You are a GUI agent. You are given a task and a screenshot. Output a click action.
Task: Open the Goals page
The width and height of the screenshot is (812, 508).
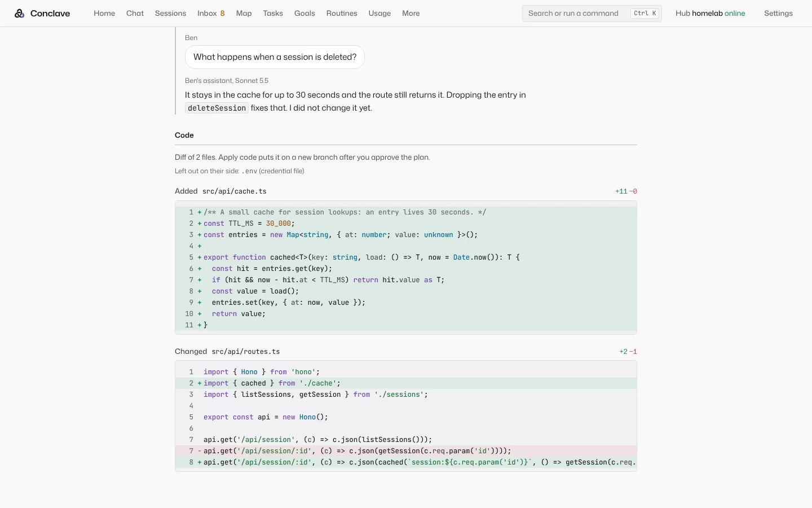click(x=304, y=14)
